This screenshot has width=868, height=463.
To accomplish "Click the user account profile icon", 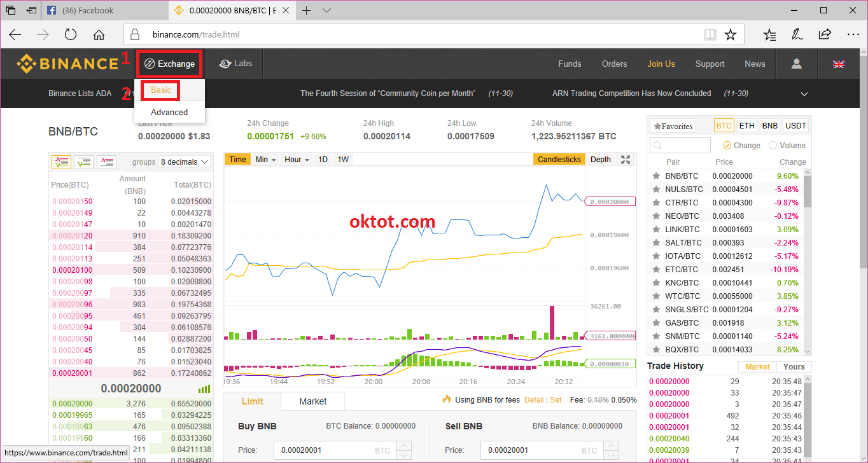I will pos(796,64).
